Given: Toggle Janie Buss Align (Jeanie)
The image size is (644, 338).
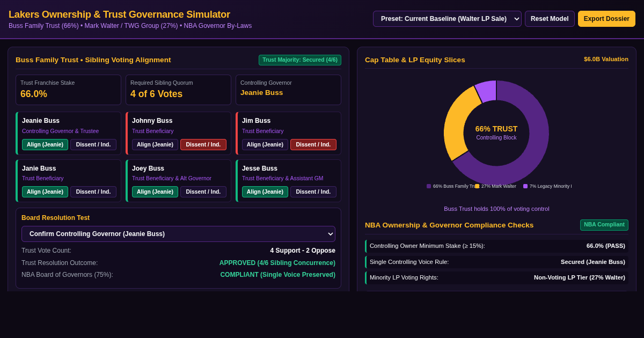Looking at the screenshot, I should click(x=45, y=192).
